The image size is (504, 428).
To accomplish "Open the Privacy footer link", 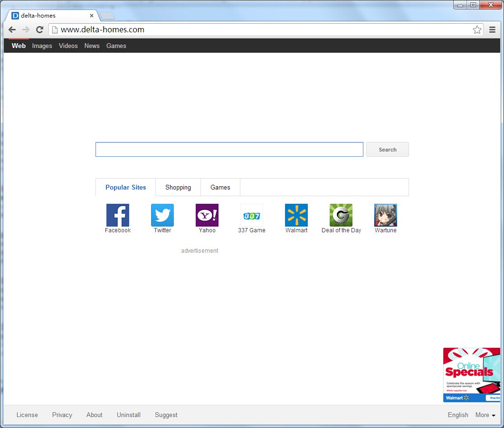I will (62, 415).
